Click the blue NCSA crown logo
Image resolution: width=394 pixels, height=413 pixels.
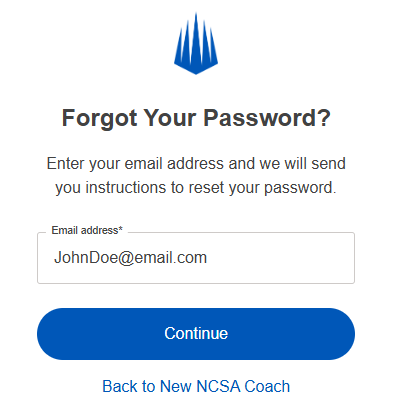pos(196,43)
